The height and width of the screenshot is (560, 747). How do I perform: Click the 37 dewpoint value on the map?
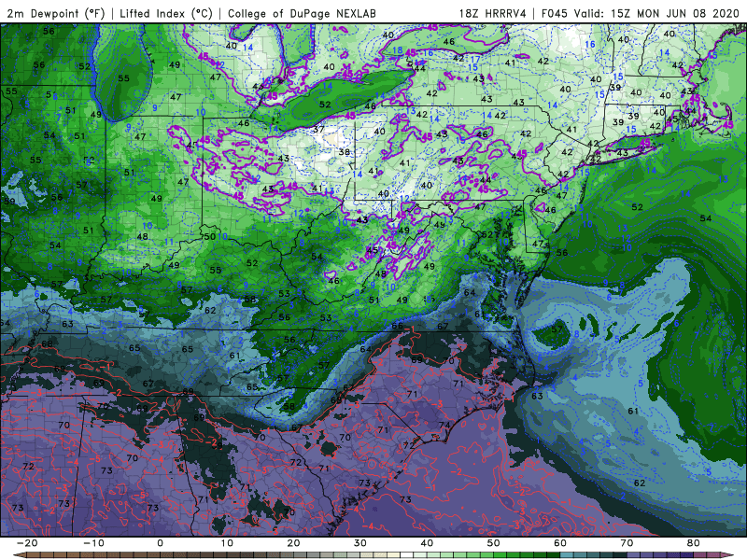tap(318, 129)
